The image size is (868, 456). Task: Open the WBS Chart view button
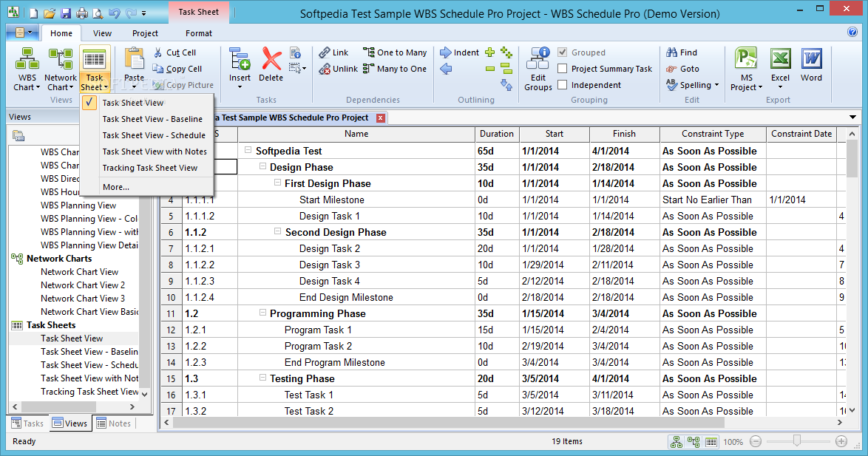pyautogui.click(x=27, y=69)
